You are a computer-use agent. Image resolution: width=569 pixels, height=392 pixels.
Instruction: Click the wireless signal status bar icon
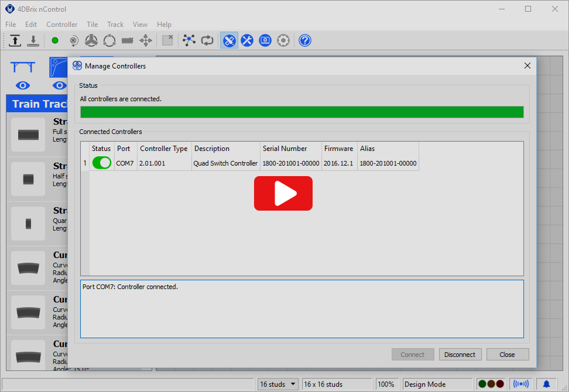[x=521, y=384]
